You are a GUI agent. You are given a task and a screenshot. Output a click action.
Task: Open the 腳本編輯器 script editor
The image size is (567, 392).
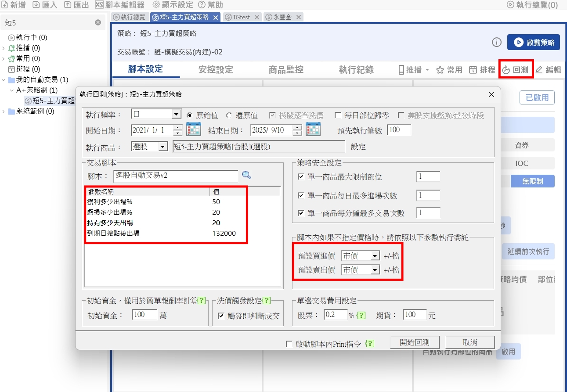(119, 5)
